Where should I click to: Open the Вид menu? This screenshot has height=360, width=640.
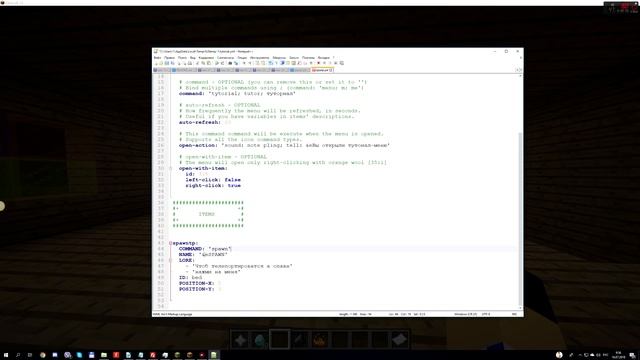[x=193, y=58]
